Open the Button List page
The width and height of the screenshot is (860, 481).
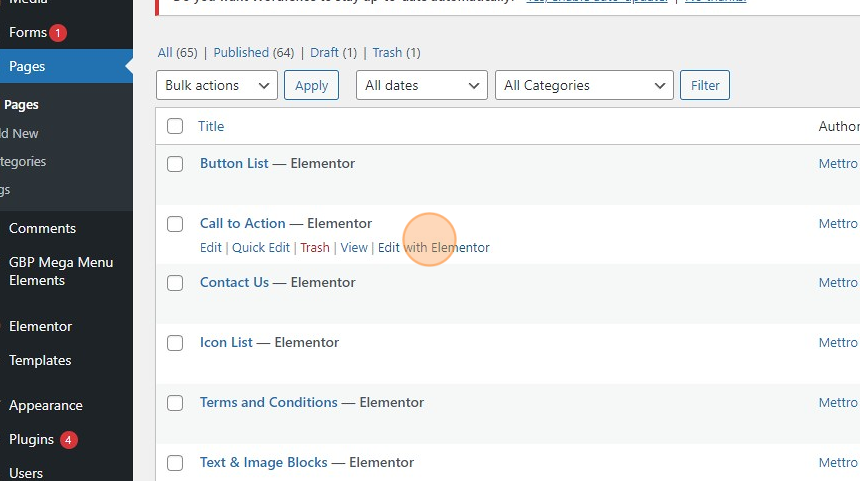(x=234, y=163)
